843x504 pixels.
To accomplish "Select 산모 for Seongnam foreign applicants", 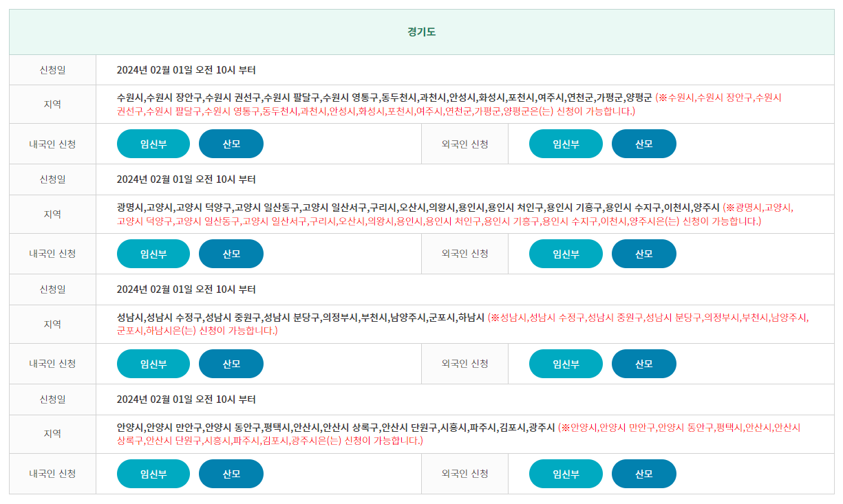I will click(643, 363).
